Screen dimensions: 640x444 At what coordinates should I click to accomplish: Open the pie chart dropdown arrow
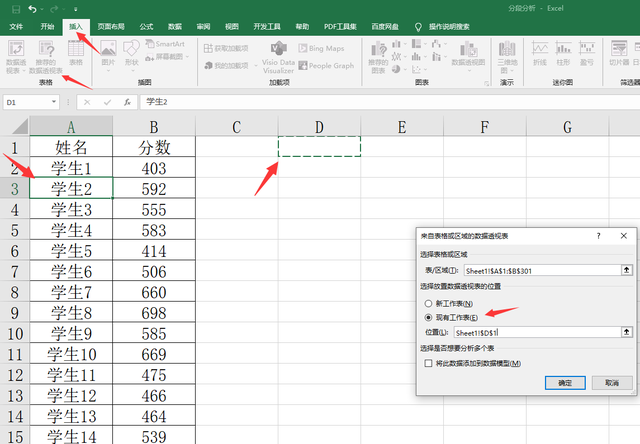[405, 69]
